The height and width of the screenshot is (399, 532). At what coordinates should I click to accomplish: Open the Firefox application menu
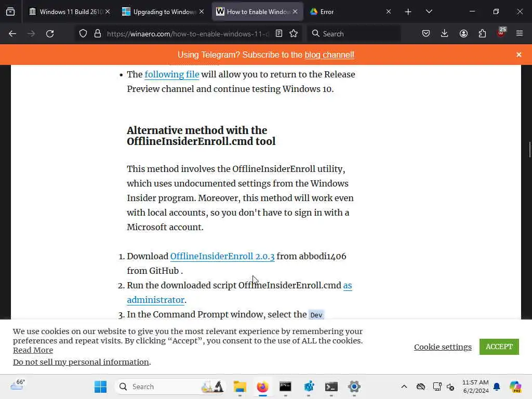pyautogui.click(x=520, y=34)
